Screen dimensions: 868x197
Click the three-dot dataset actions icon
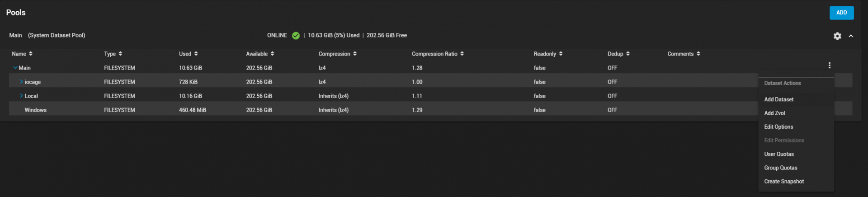(829, 65)
